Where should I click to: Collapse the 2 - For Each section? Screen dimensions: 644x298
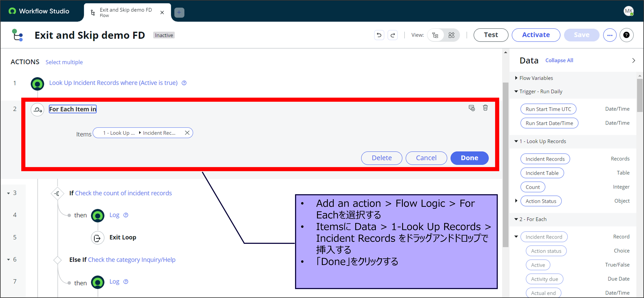[x=516, y=219]
